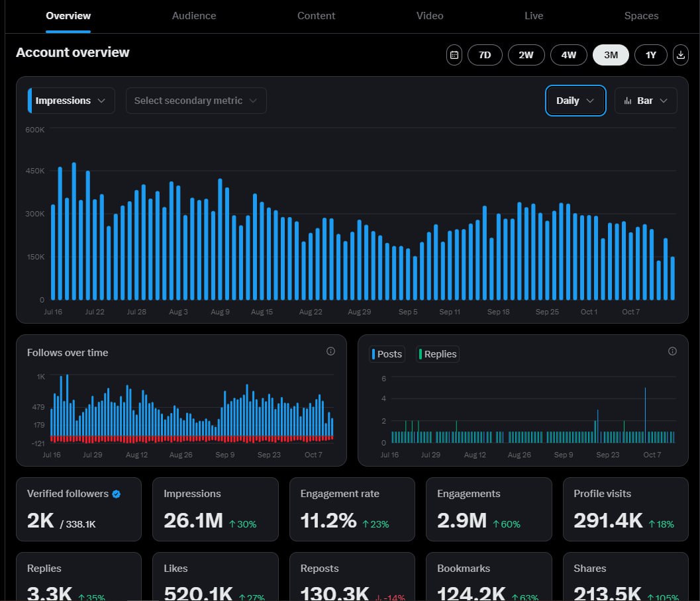
Task: Click info icon on Follows over time
Action: tap(330, 351)
